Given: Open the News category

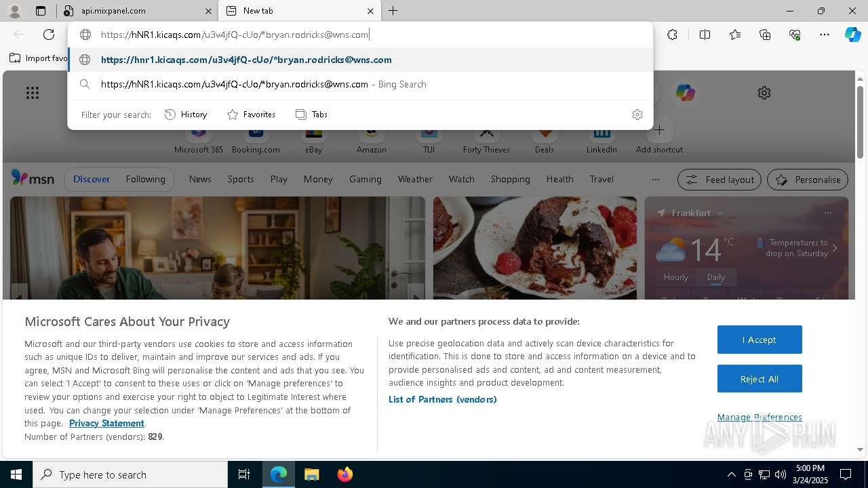Looking at the screenshot, I should (x=200, y=180).
